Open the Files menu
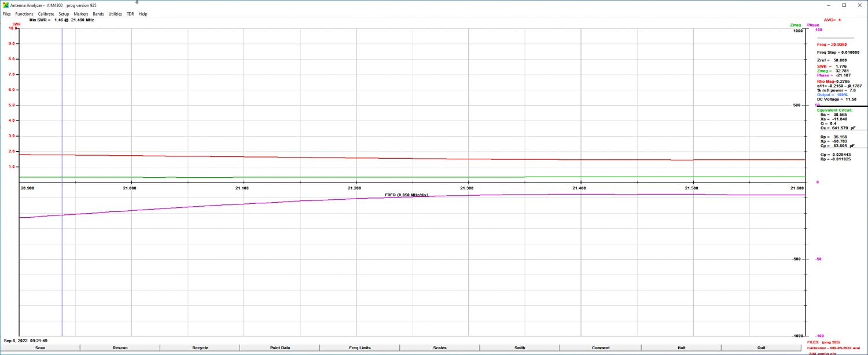This screenshot has width=868, height=355. coord(7,14)
